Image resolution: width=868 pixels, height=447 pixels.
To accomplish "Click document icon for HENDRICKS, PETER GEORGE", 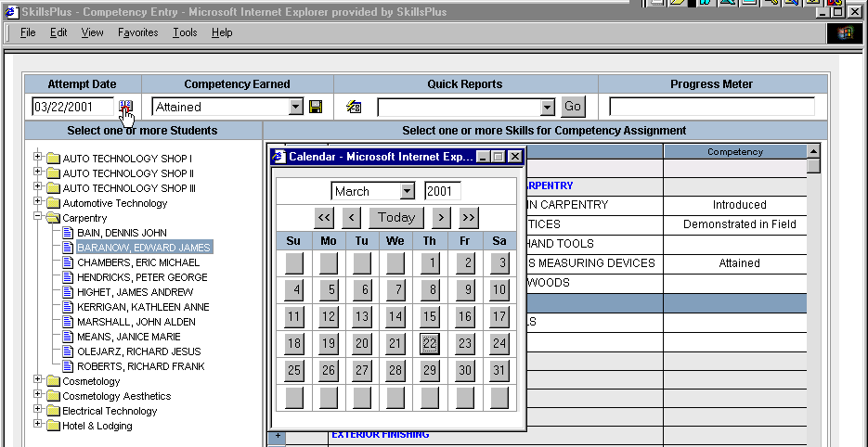I will coord(68,277).
